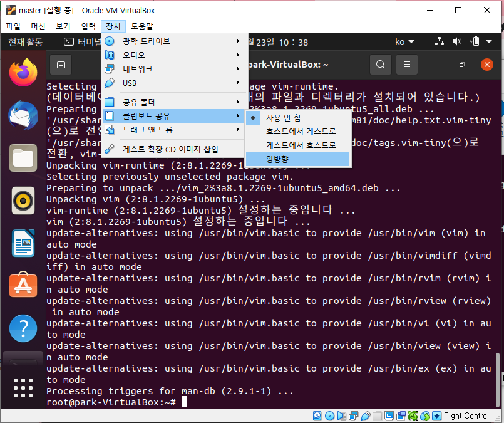Open the terminal hamburger menu

point(407,65)
